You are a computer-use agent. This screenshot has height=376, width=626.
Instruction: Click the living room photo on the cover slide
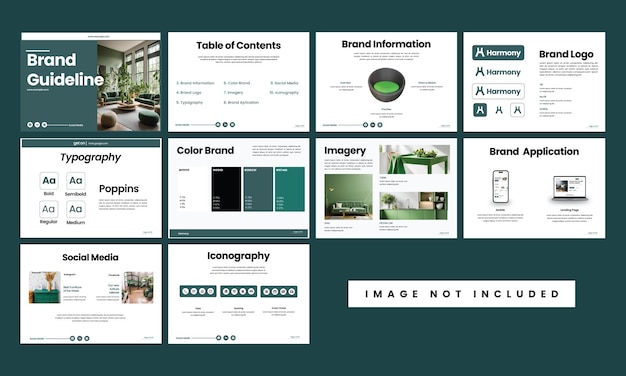coord(129,85)
